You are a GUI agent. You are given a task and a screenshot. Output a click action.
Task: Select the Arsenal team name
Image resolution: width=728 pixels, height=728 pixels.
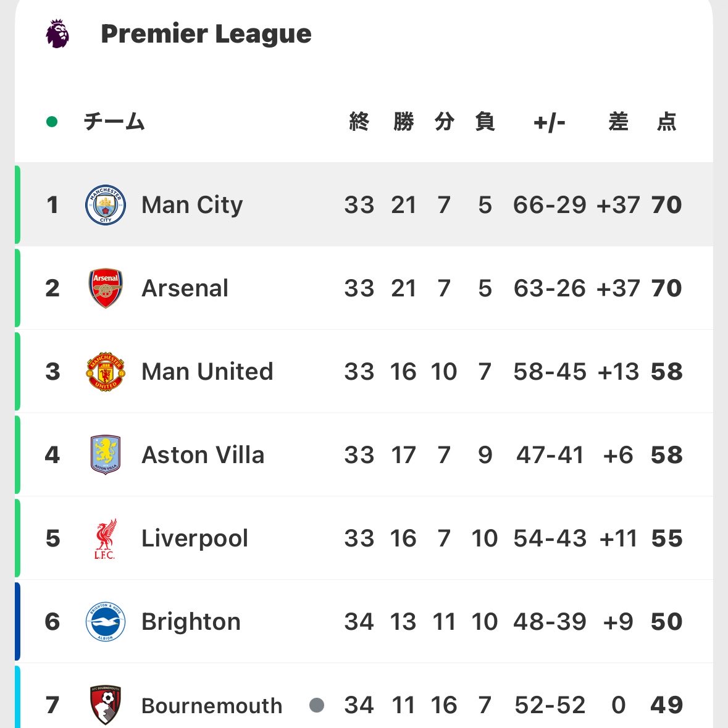pos(185,288)
